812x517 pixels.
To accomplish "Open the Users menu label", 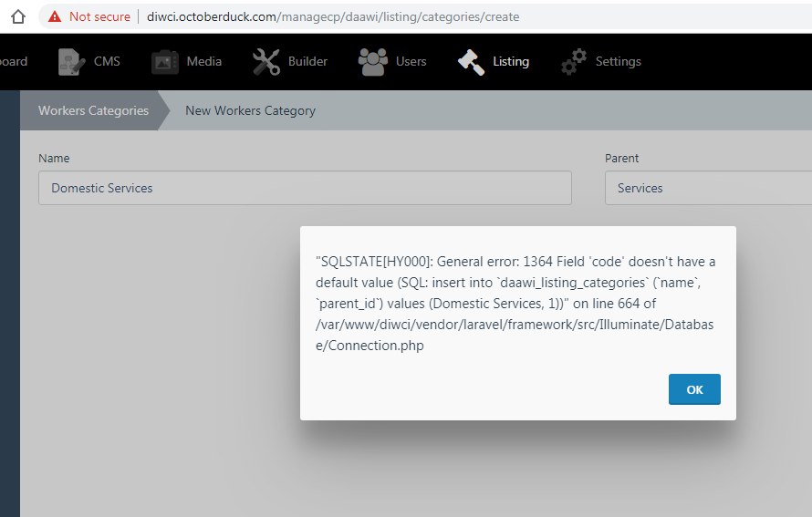I will [411, 62].
